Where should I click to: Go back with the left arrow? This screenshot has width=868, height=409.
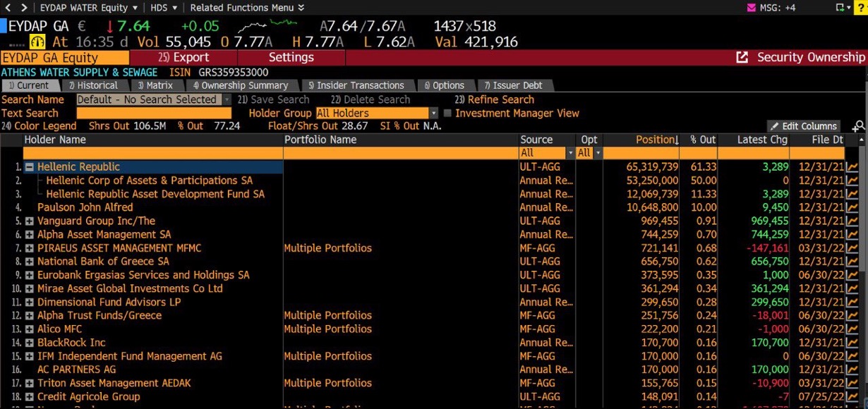click(x=8, y=8)
